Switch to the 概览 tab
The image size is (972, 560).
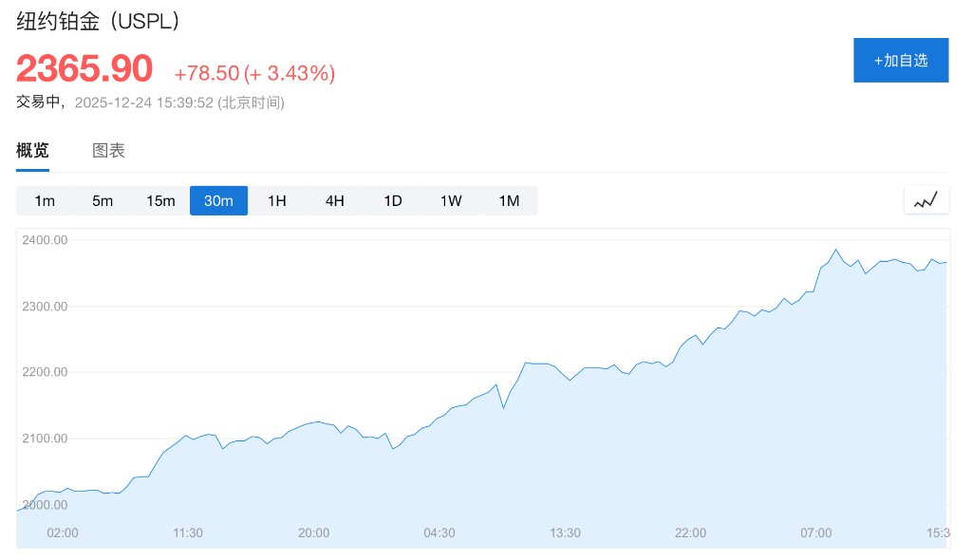32,151
